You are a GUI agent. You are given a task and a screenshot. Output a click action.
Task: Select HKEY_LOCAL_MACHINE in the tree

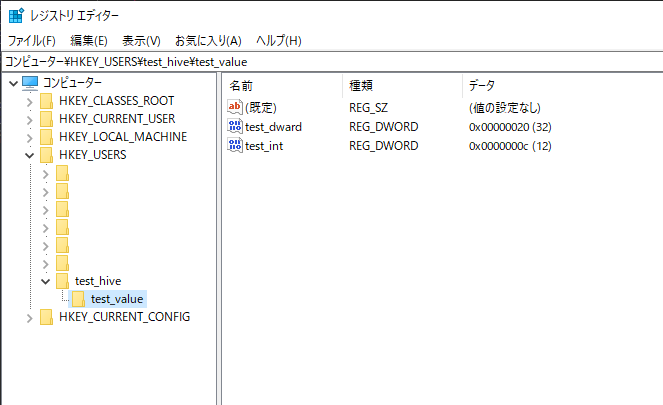point(123,137)
